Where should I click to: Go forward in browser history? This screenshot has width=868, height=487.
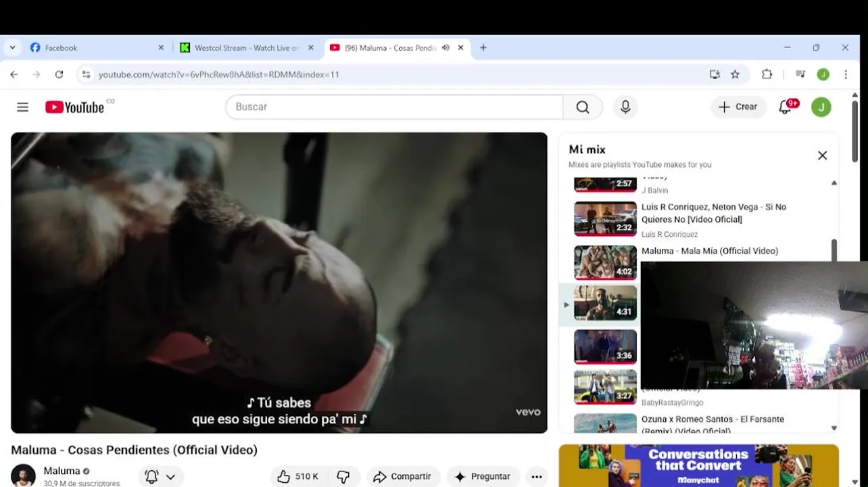(37, 74)
